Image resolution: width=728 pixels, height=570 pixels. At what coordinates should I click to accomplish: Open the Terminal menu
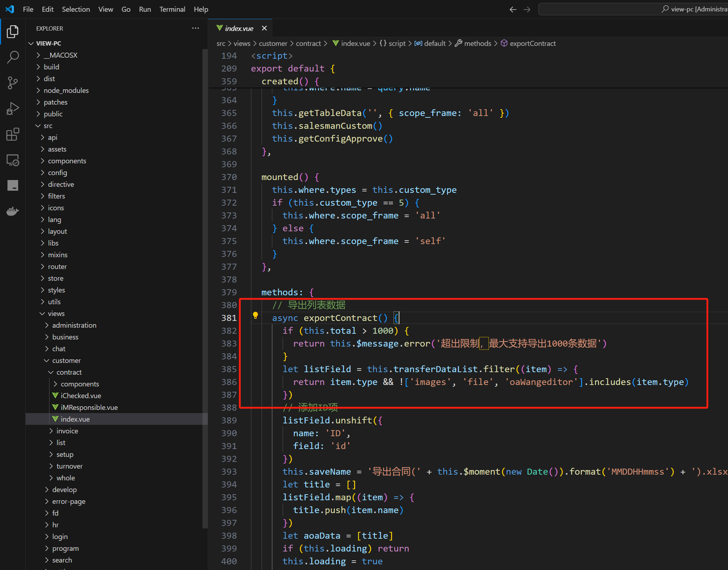click(172, 9)
